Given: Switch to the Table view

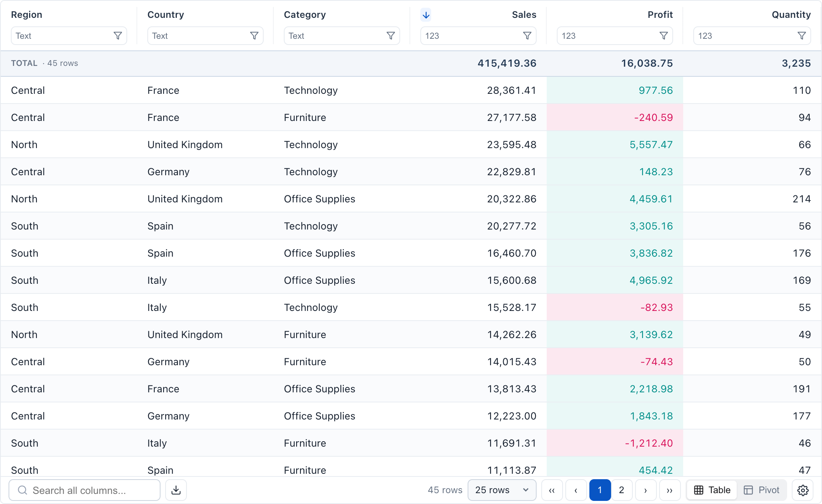Looking at the screenshot, I should point(712,490).
